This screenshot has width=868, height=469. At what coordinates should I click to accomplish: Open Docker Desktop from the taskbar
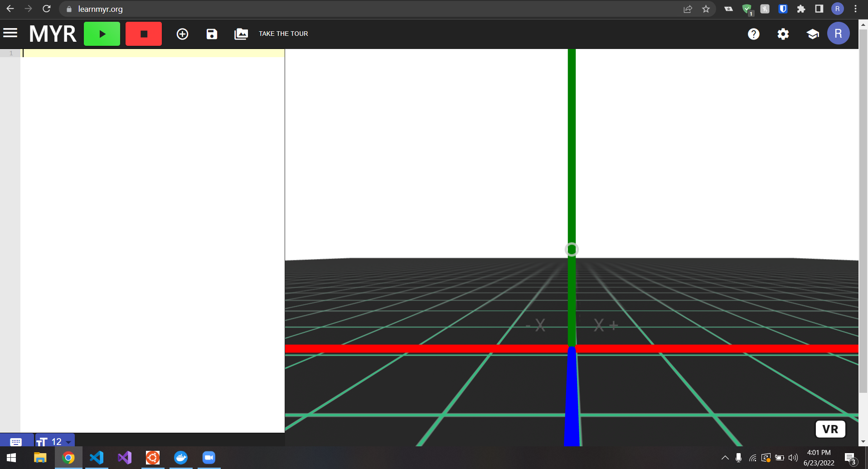[x=181, y=458]
